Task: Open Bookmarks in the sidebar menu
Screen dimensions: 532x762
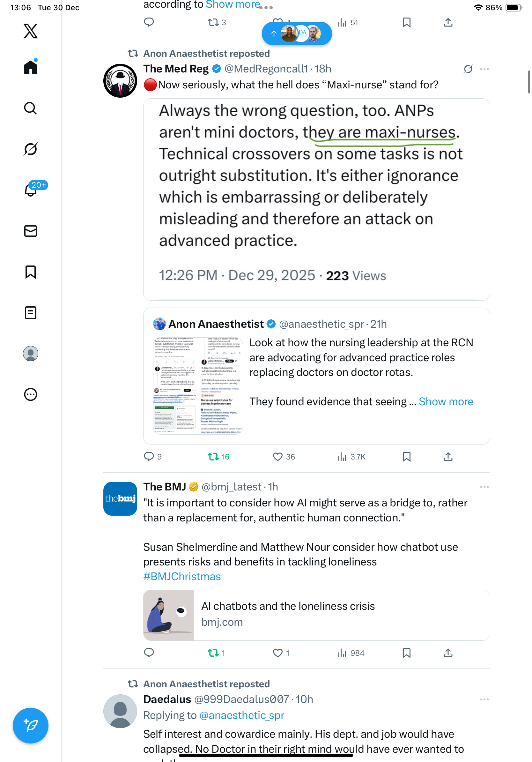Action: point(31,272)
